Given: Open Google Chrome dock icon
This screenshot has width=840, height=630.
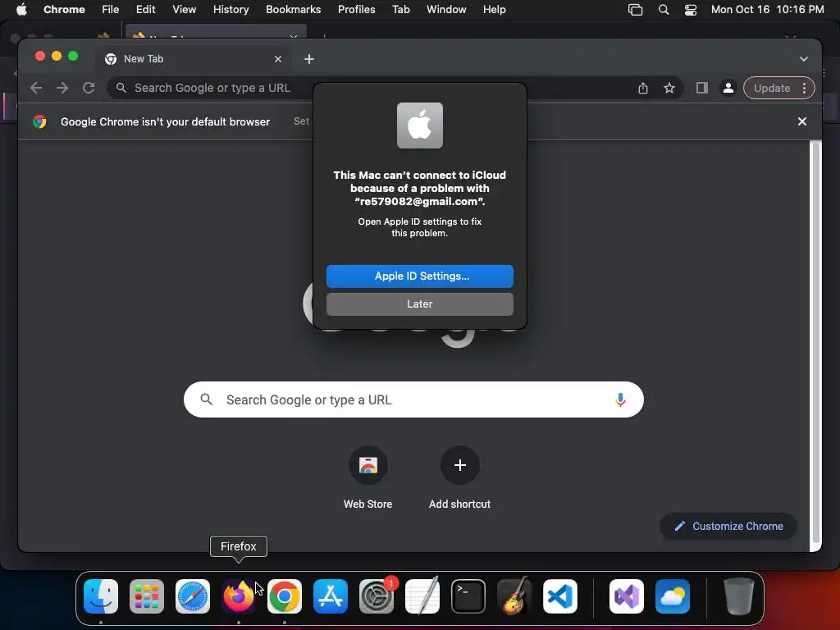Looking at the screenshot, I should (x=285, y=596).
